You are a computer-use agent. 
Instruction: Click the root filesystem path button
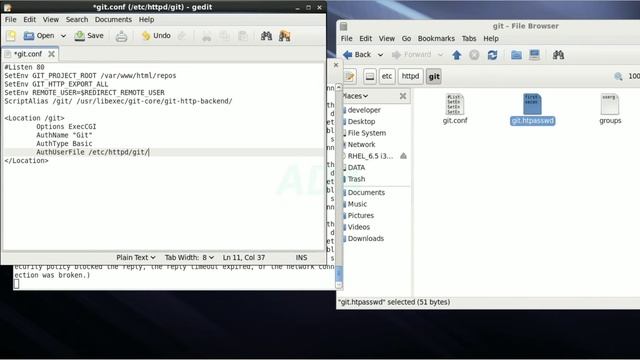pyautogui.click(x=370, y=76)
